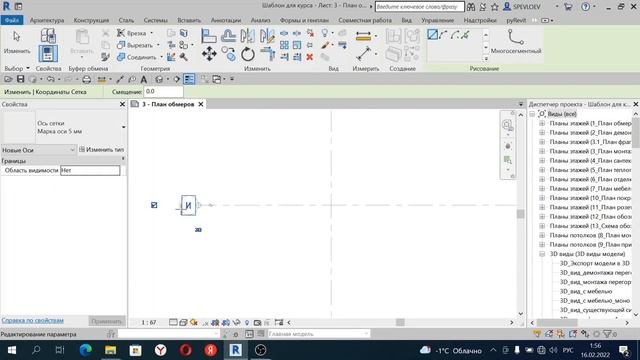Click the Применить button

coord(107,321)
